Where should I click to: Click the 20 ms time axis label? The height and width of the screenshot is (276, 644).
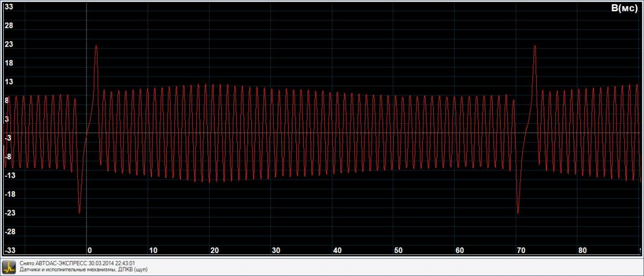[x=215, y=250]
